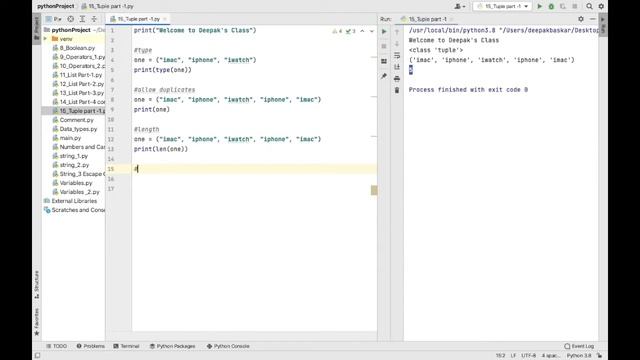Click 'Process finished with exit code 0' text

coord(468,90)
